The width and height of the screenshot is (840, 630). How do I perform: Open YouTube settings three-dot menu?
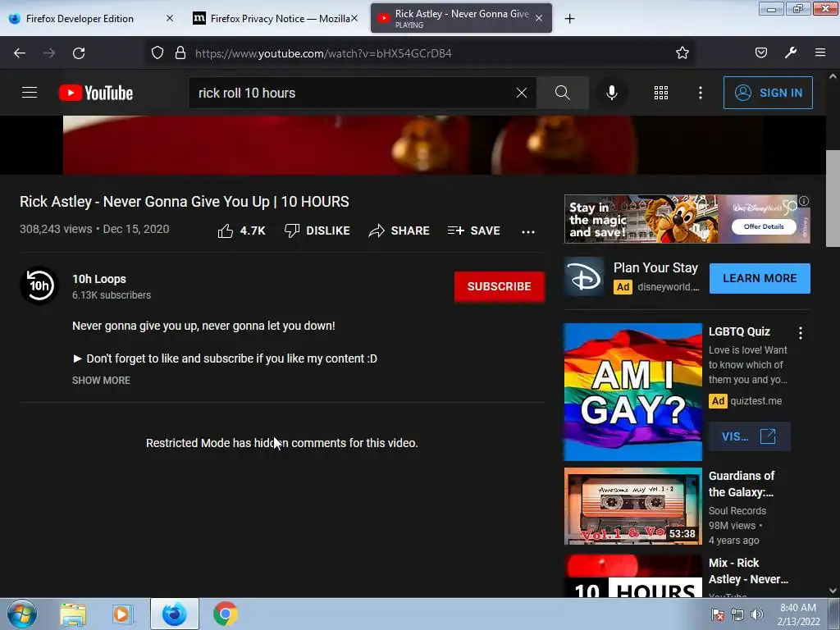701,93
